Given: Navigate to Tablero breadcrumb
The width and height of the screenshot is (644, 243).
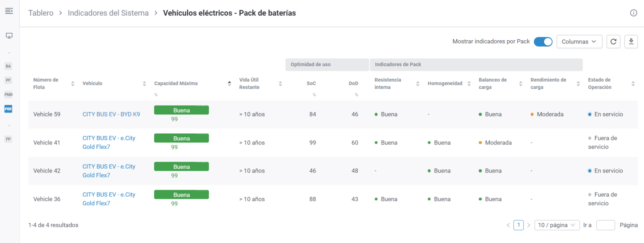Looking at the screenshot, I should (41, 13).
